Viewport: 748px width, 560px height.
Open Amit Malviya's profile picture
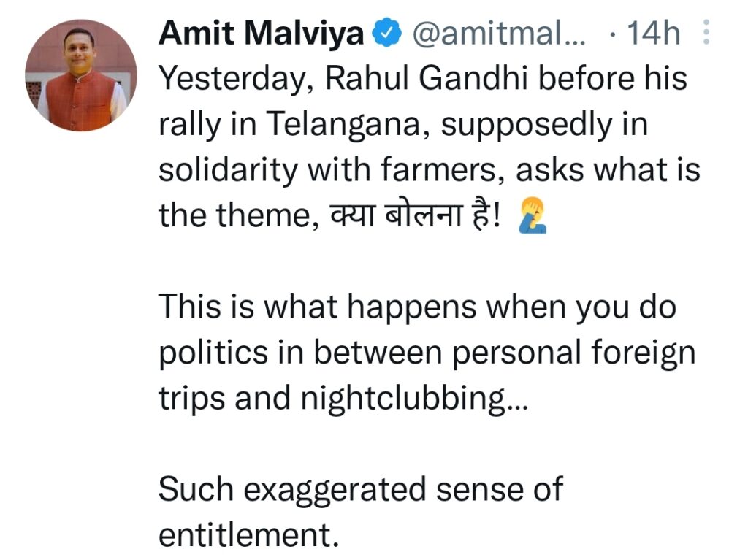pyautogui.click(x=80, y=75)
